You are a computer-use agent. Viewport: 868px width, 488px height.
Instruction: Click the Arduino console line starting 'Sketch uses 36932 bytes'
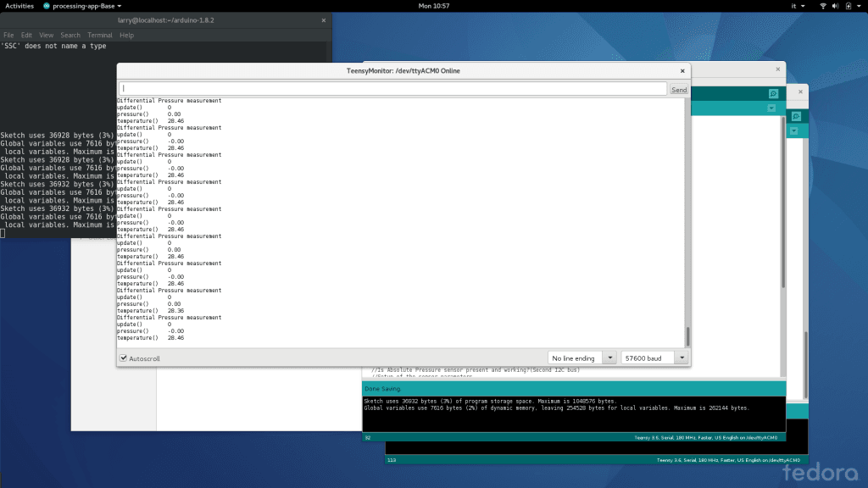(x=490, y=401)
